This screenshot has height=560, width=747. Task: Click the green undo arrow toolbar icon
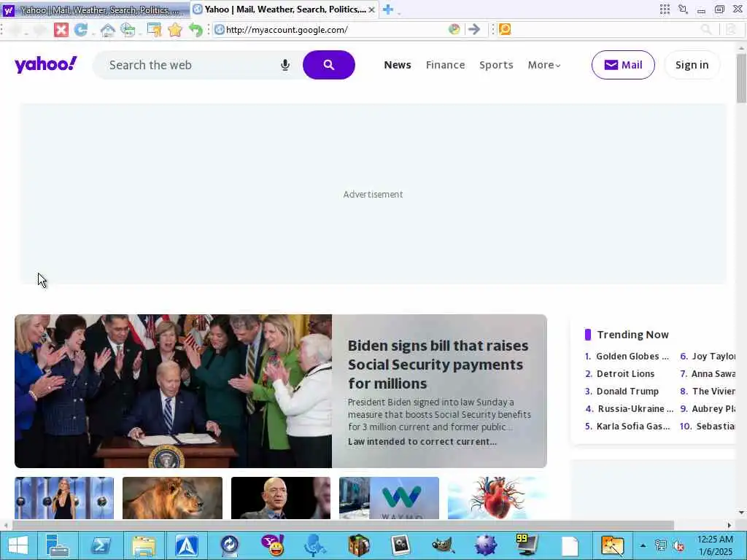click(196, 30)
